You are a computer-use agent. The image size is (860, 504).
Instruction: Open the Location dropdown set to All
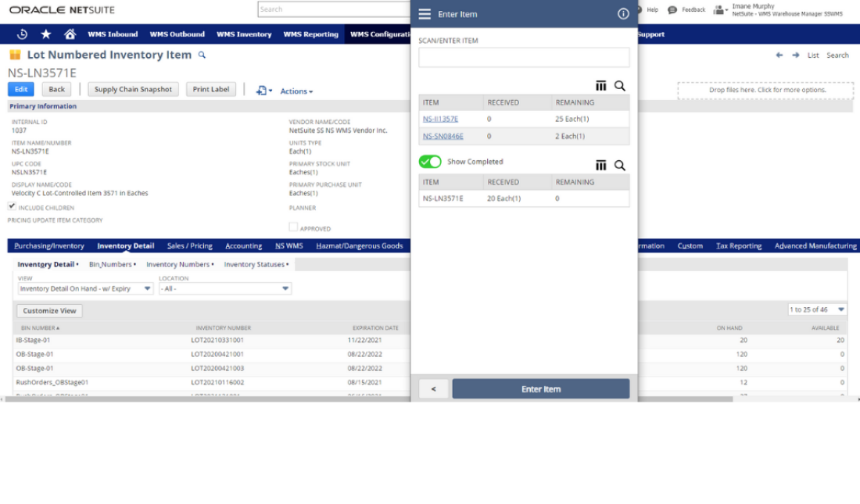coord(285,289)
